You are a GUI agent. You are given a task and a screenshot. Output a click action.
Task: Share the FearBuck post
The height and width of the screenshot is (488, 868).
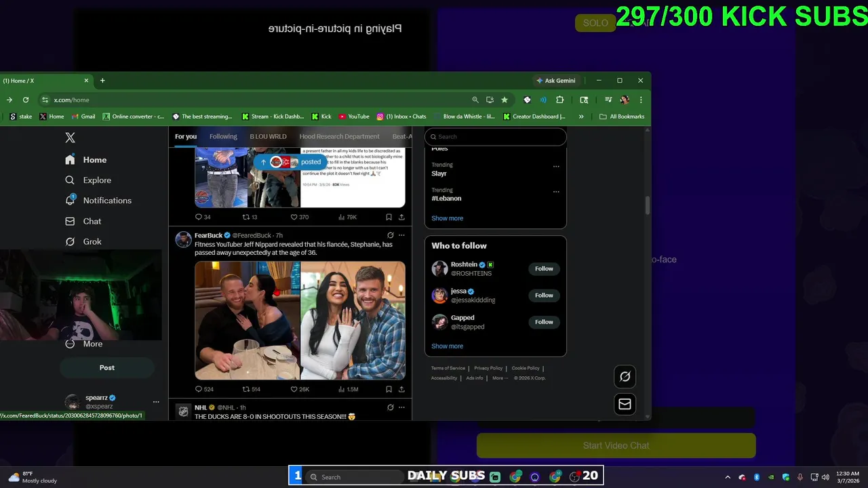coord(401,389)
